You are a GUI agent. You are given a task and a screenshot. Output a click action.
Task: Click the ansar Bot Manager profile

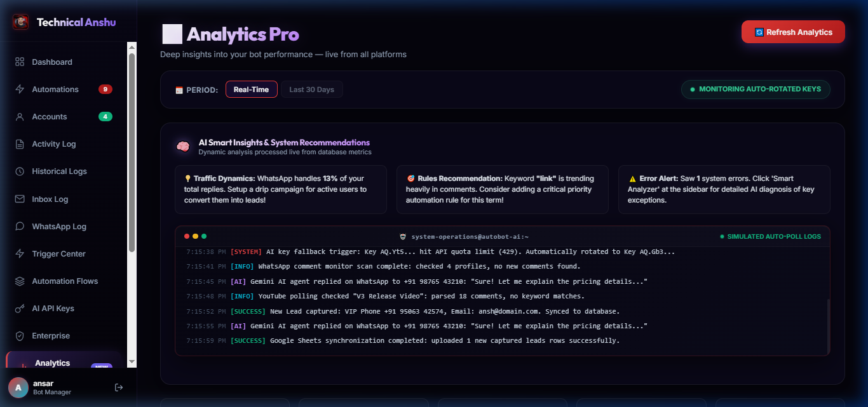tap(52, 387)
